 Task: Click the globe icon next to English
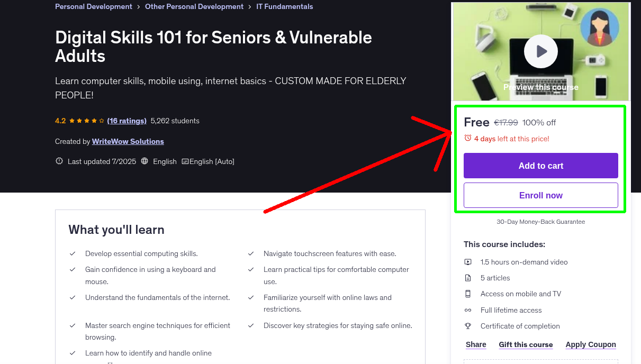tap(145, 161)
